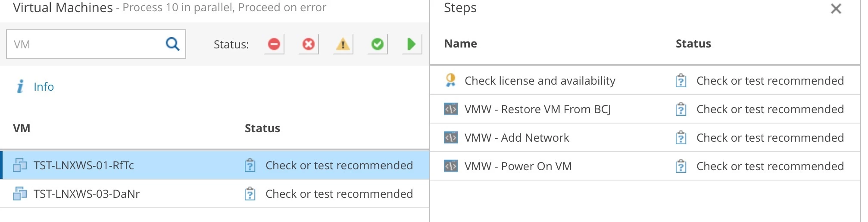Click the status clipboard icon for TST-LNXWS-01-RfTc
The height and width of the screenshot is (222, 868).
250,165
